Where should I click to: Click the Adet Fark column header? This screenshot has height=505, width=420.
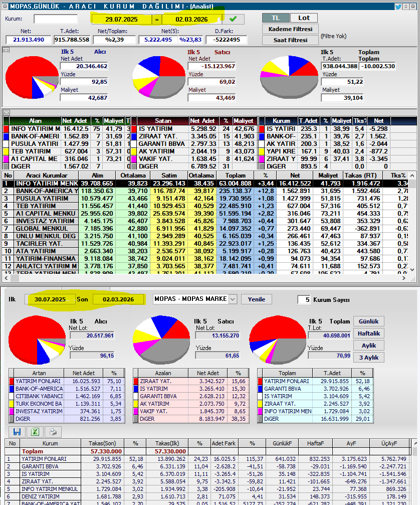pyautogui.click(x=224, y=443)
